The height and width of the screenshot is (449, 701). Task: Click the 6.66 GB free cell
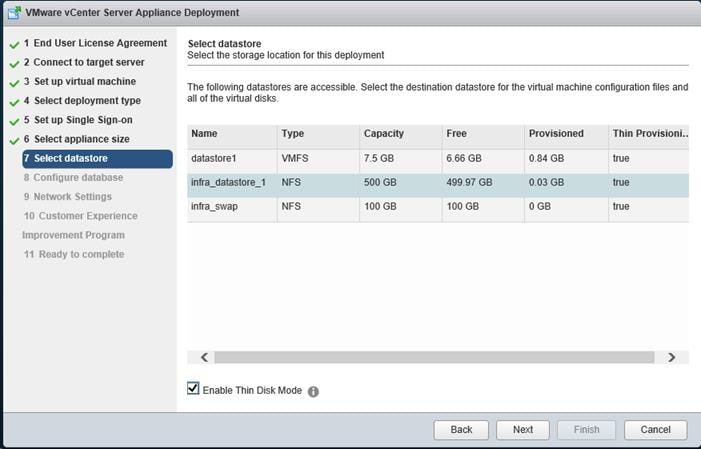click(483, 159)
